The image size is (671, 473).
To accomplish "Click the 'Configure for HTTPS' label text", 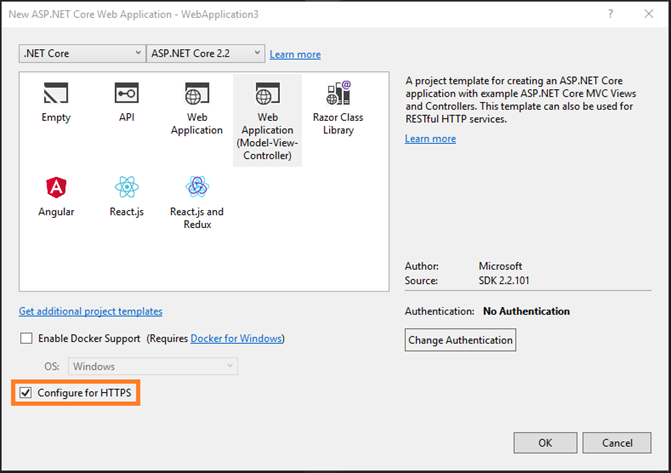I will click(84, 393).
